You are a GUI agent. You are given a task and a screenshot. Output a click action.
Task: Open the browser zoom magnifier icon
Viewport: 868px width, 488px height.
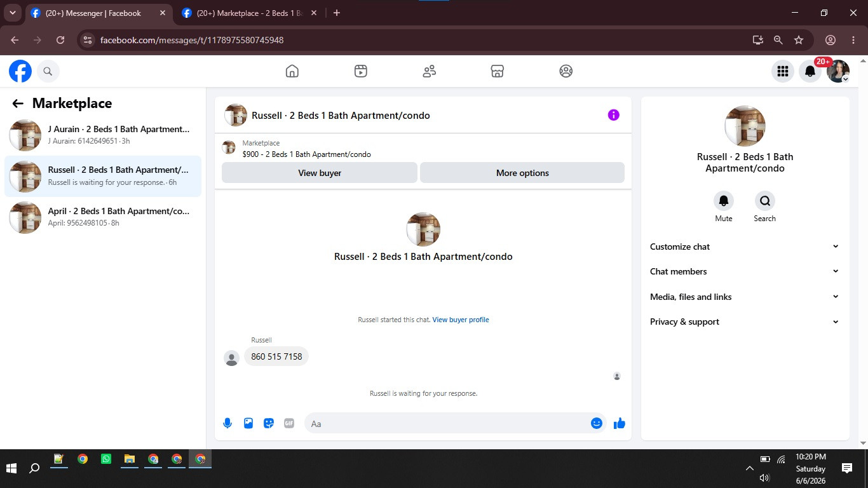(778, 40)
